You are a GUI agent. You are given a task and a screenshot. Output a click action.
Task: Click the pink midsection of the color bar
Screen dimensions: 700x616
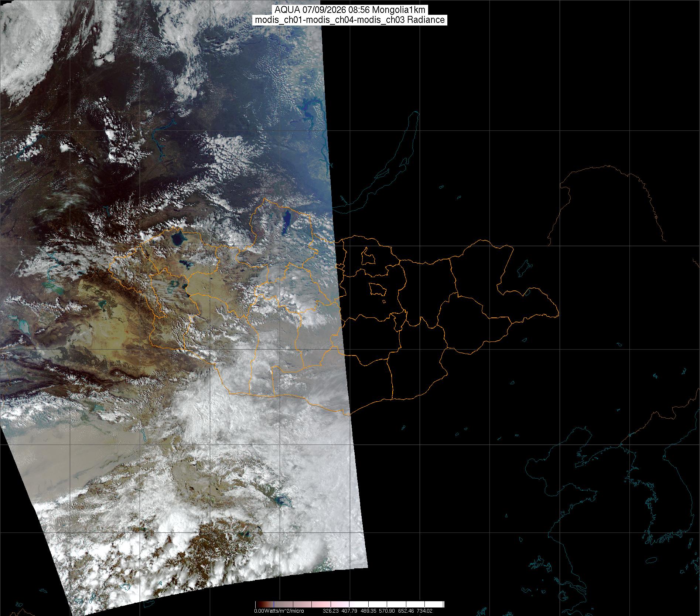[x=321, y=604]
